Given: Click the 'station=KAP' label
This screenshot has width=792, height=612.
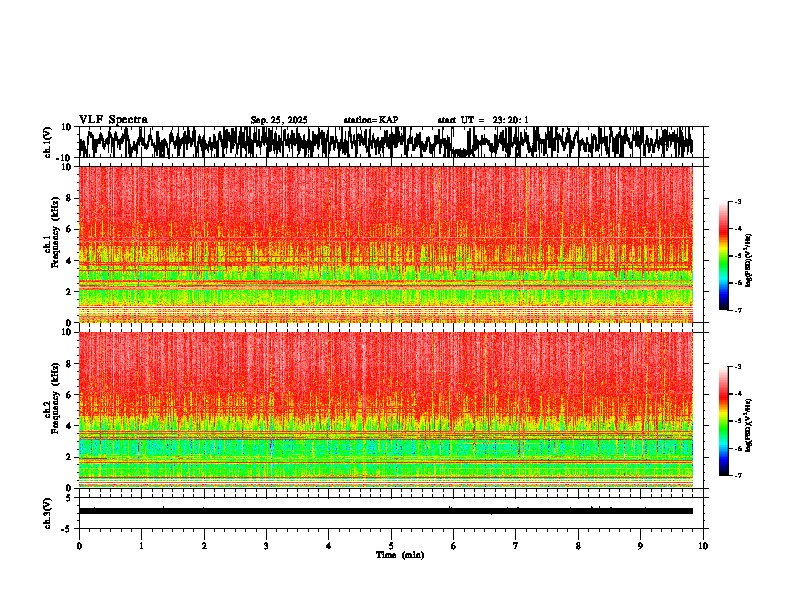Looking at the screenshot, I should [x=371, y=120].
